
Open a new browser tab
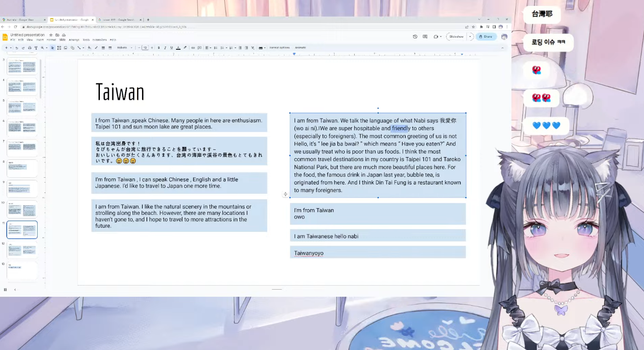[x=148, y=20]
